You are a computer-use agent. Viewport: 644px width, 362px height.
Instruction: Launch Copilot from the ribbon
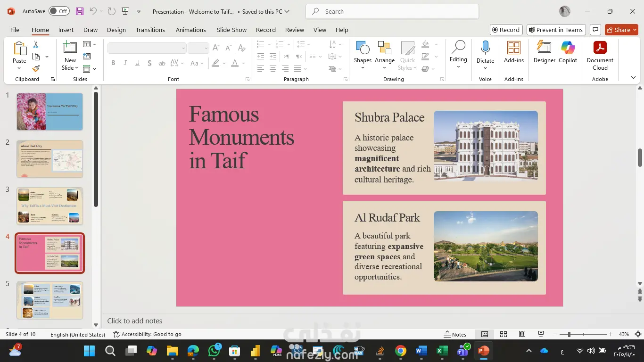coord(568,52)
